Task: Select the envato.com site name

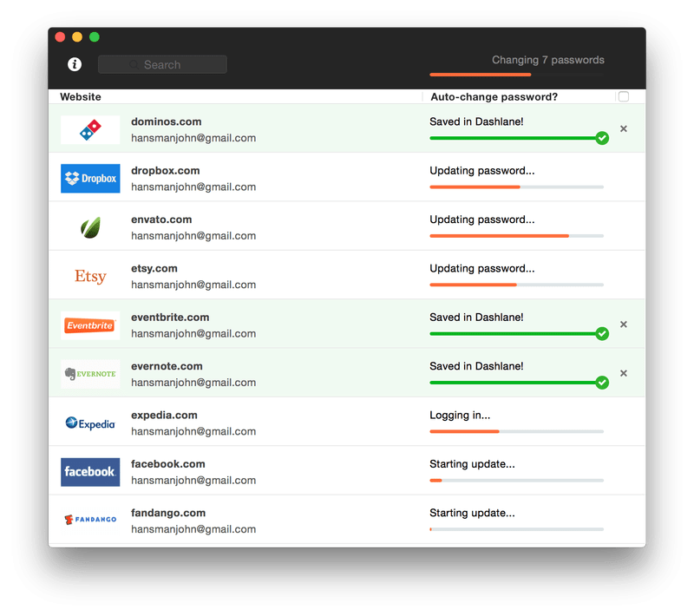Action: coord(161,219)
